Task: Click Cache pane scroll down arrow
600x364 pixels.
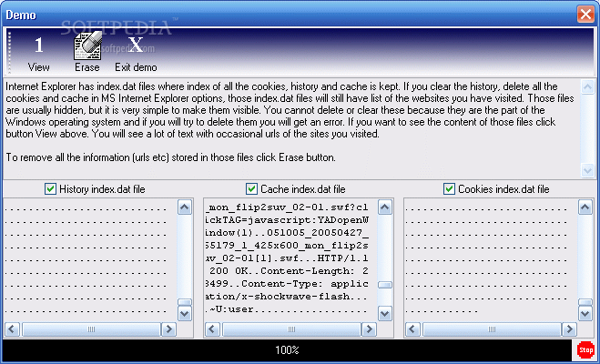Action: point(385,314)
